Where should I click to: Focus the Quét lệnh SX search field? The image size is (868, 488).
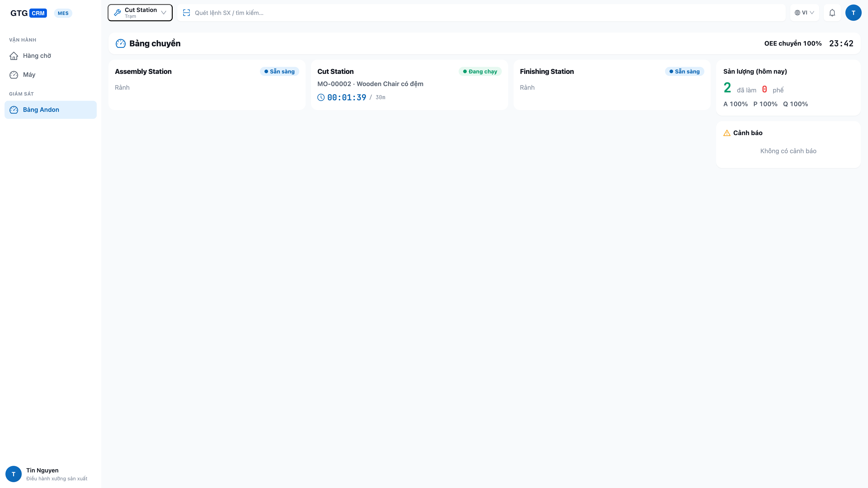481,13
